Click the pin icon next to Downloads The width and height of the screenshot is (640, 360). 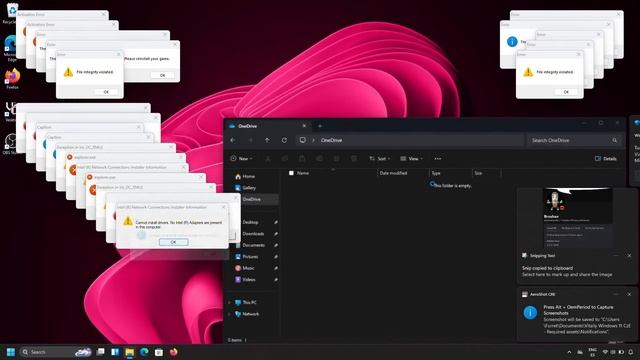(276, 233)
